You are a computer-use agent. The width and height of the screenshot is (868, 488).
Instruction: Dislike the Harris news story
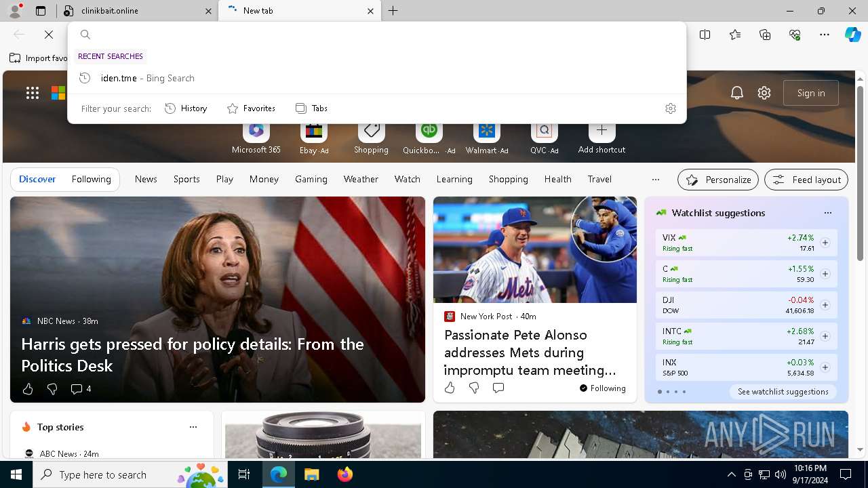[x=52, y=388]
